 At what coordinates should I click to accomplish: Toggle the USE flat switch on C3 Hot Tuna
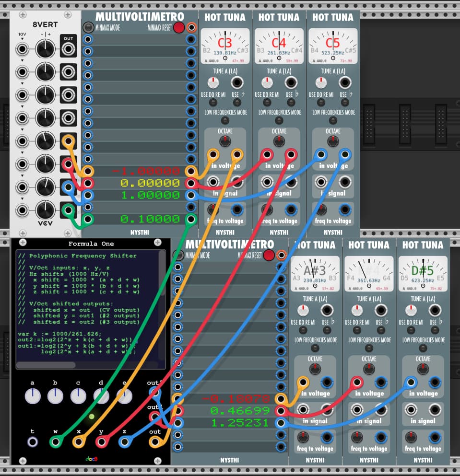point(237,102)
